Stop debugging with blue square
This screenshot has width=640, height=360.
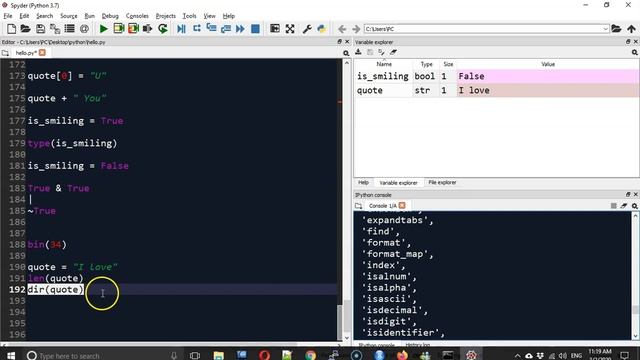click(x=255, y=29)
